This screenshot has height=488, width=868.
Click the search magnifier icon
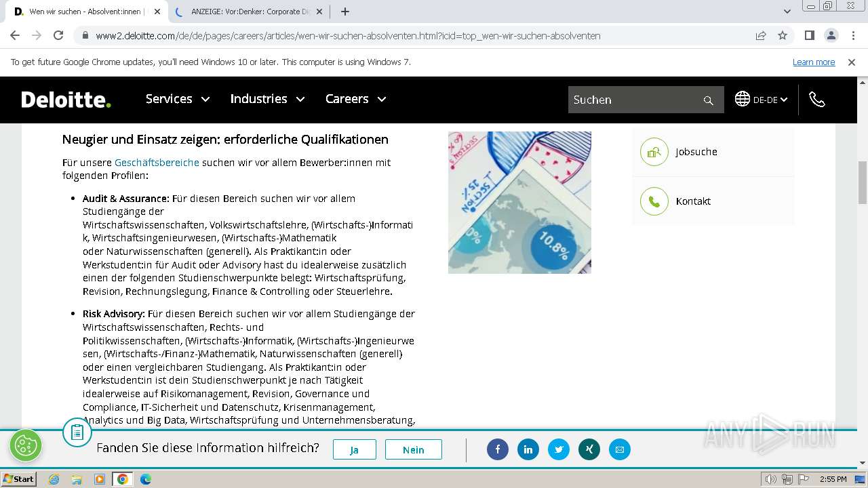[x=709, y=100]
